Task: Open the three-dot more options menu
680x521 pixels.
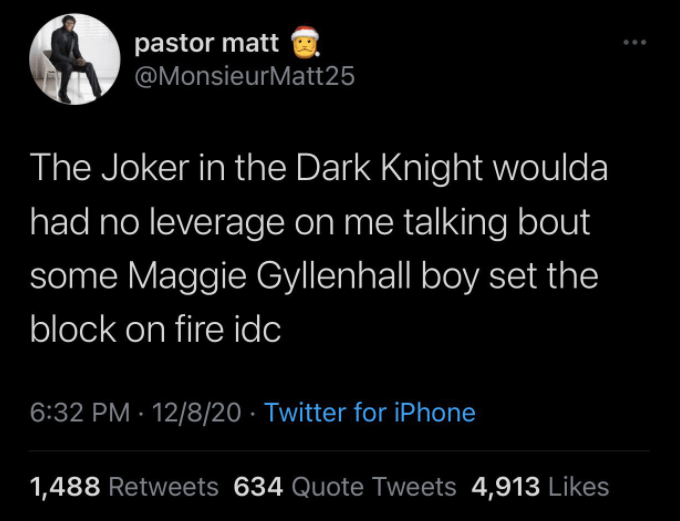Action: coord(634,45)
